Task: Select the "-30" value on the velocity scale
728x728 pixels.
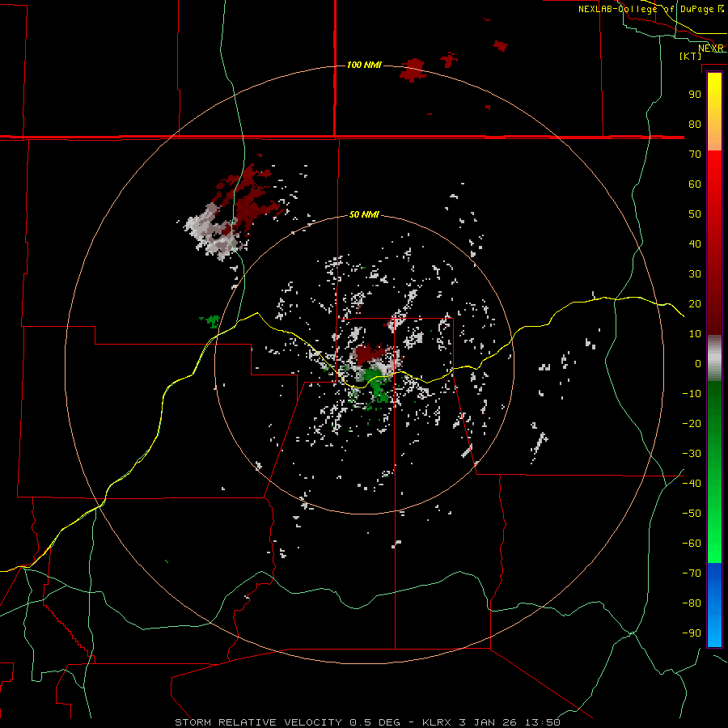Action: click(x=692, y=454)
